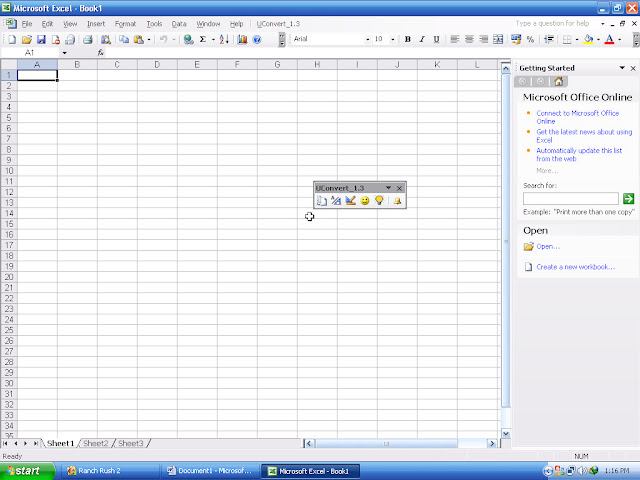Click the Open folder toolbar icon
The width and height of the screenshot is (640, 480).
[x=27, y=40]
